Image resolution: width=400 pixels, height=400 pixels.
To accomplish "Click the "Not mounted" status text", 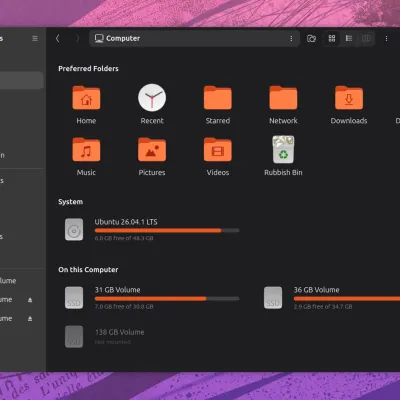I will click(x=113, y=342).
